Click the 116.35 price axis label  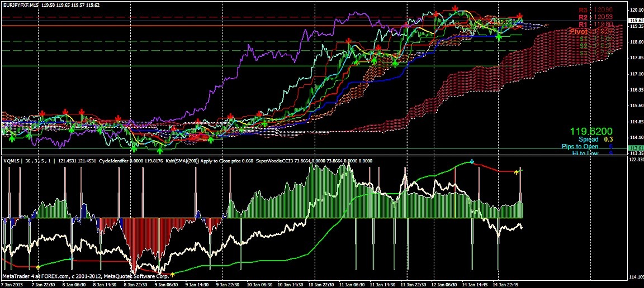click(x=637, y=89)
